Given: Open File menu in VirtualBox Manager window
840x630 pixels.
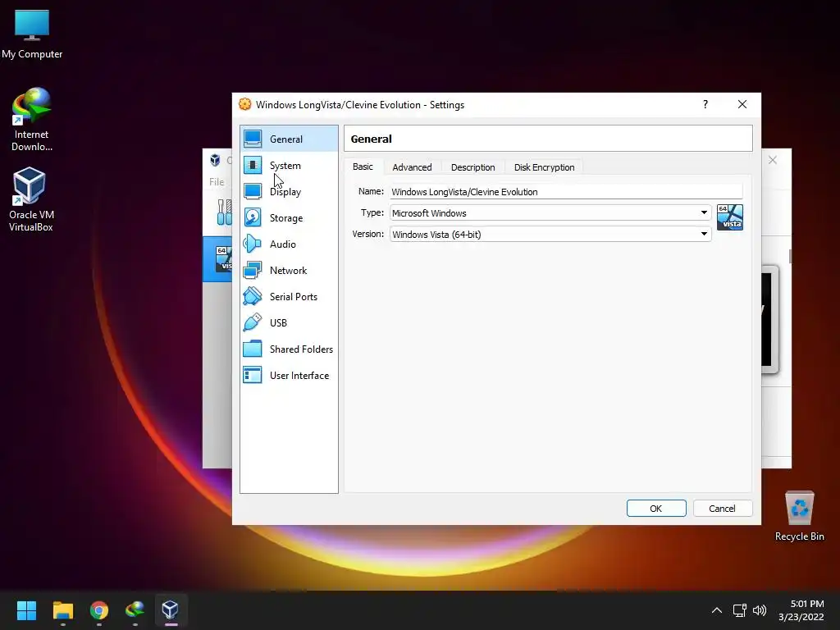Looking at the screenshot, I should click(x=217, y=182).
